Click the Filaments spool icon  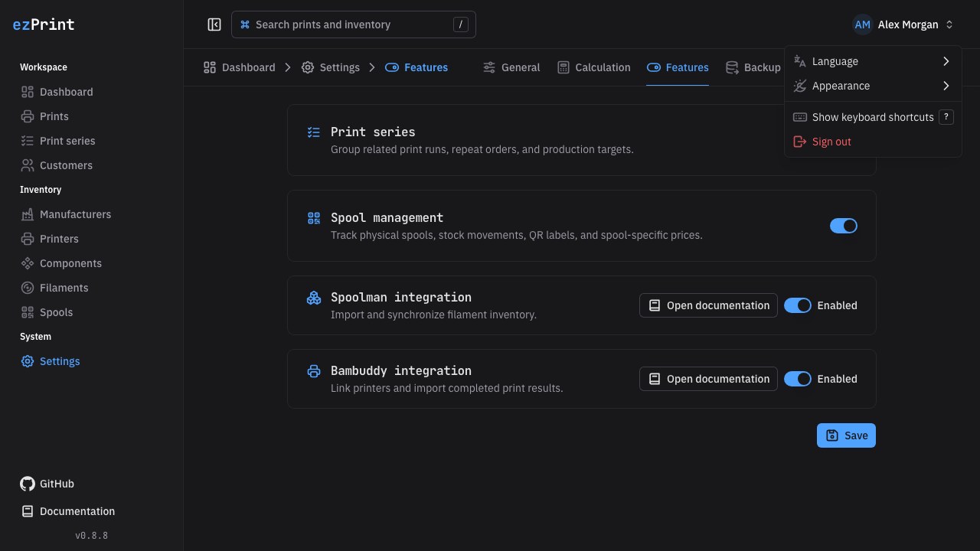click(28, 288)
